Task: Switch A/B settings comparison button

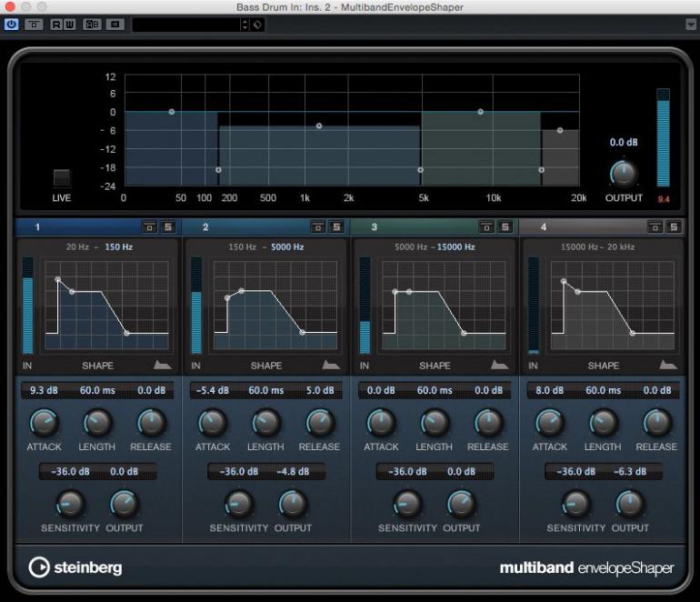Action: pyautogui.click(x=92, y=25)
